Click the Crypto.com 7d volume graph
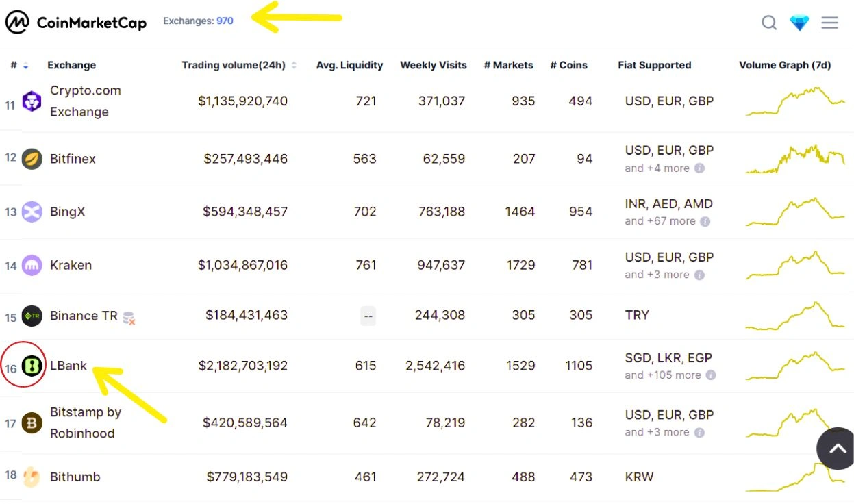Screen dimensions: 854x504 (x=795, y=101)
